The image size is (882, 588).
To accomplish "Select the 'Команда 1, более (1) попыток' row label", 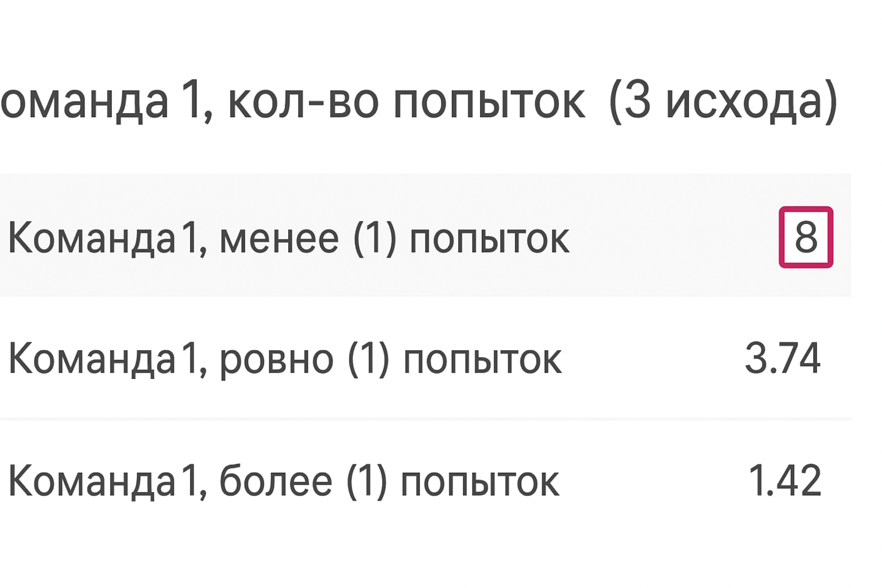I will coord(284,481).
